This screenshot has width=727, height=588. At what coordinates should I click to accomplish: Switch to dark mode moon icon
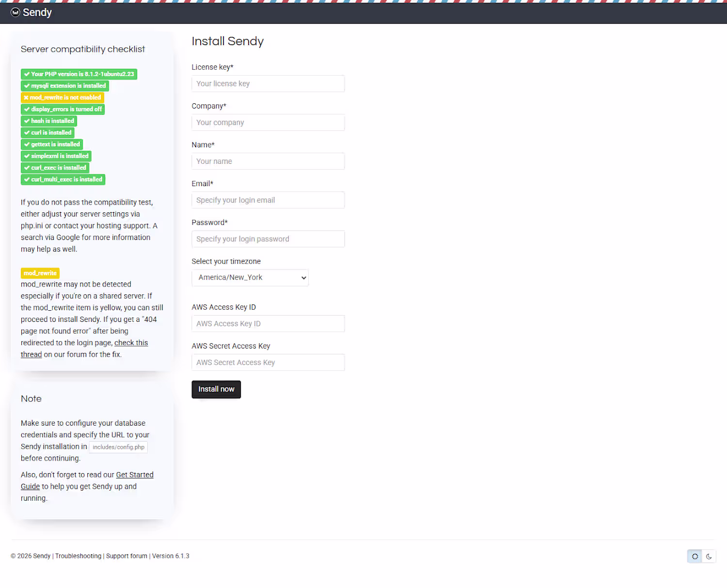coord(709,556)
